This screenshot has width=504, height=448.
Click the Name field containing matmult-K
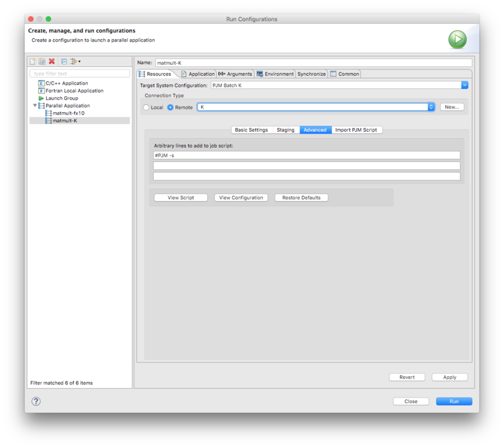point(313,62)
